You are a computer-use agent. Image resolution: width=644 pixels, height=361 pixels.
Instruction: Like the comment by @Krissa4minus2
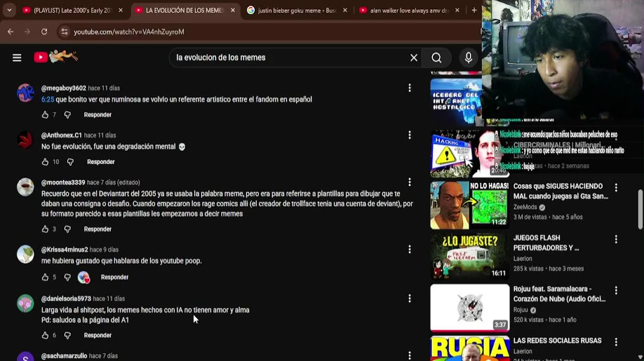(x=45, y=277)
